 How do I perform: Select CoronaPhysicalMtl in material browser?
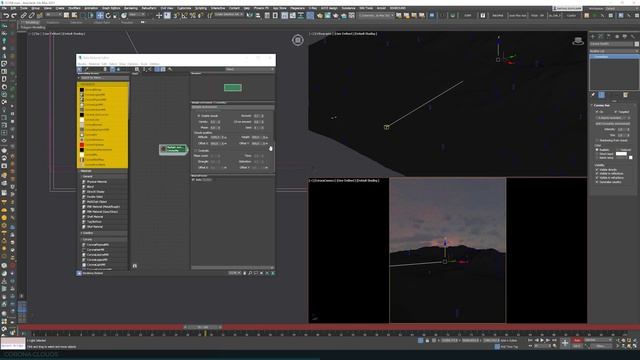click(98, 245)
